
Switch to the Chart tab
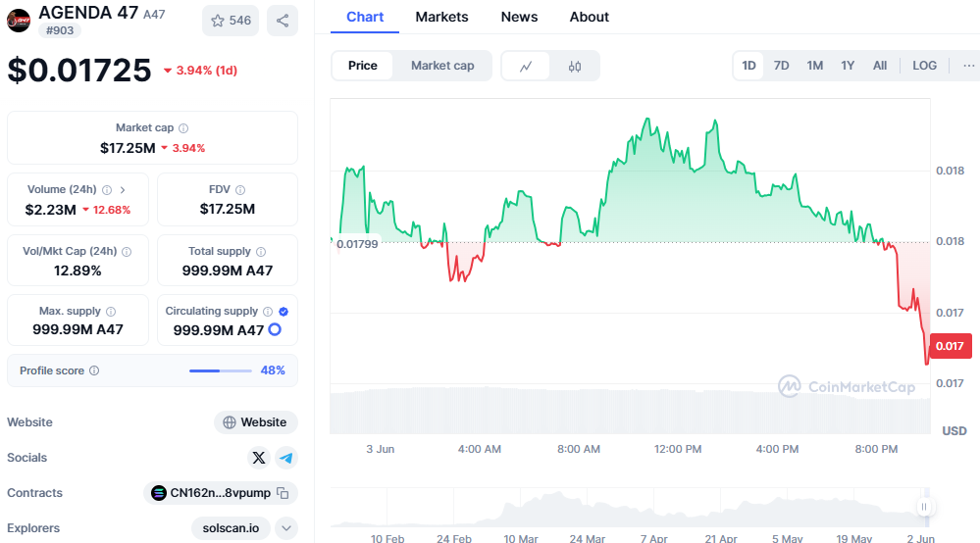click(365, 17)
